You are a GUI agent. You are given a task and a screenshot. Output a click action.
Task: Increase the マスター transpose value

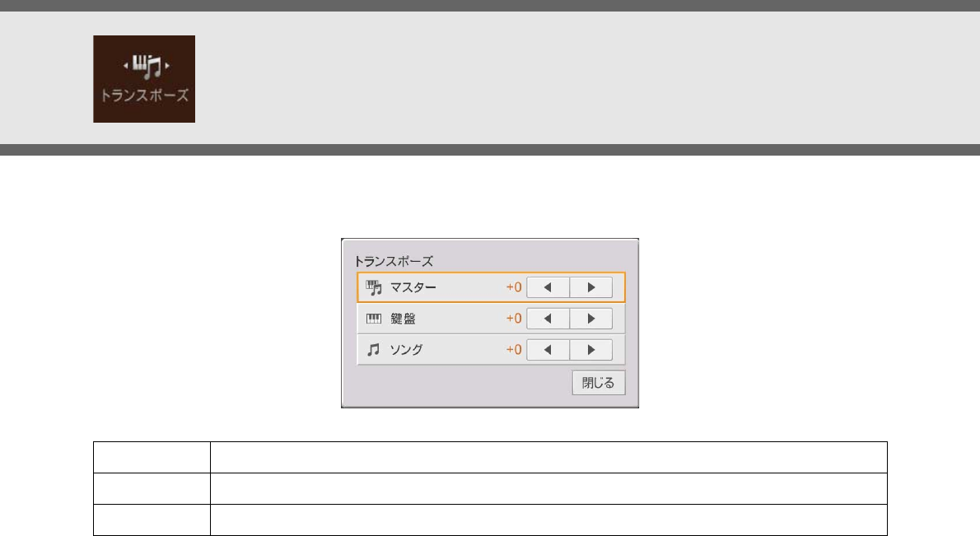[591, 287]
